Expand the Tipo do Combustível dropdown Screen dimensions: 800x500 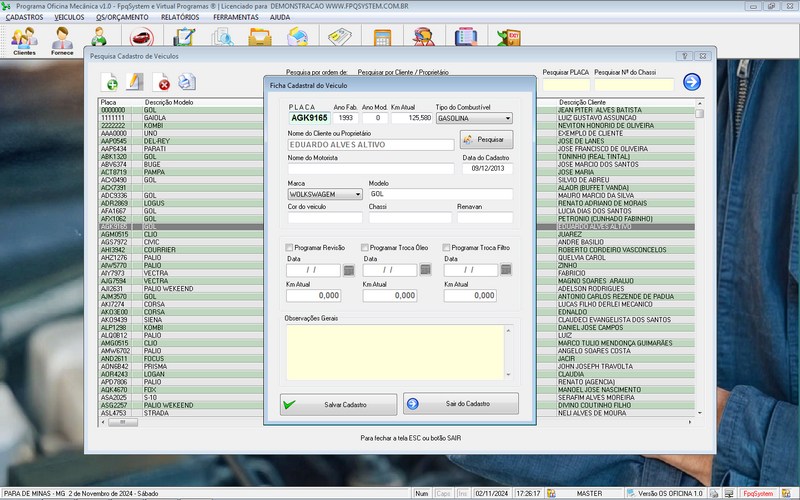coord(507,118)
